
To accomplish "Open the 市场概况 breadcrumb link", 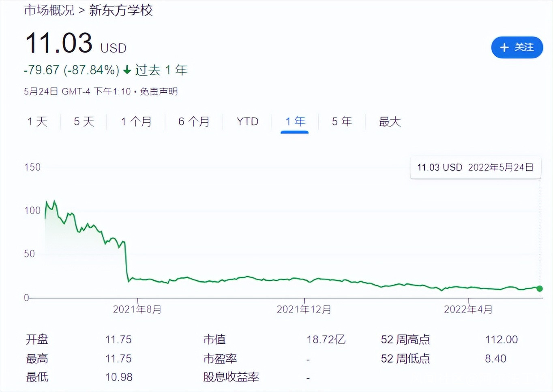I will tap(49, 10).
